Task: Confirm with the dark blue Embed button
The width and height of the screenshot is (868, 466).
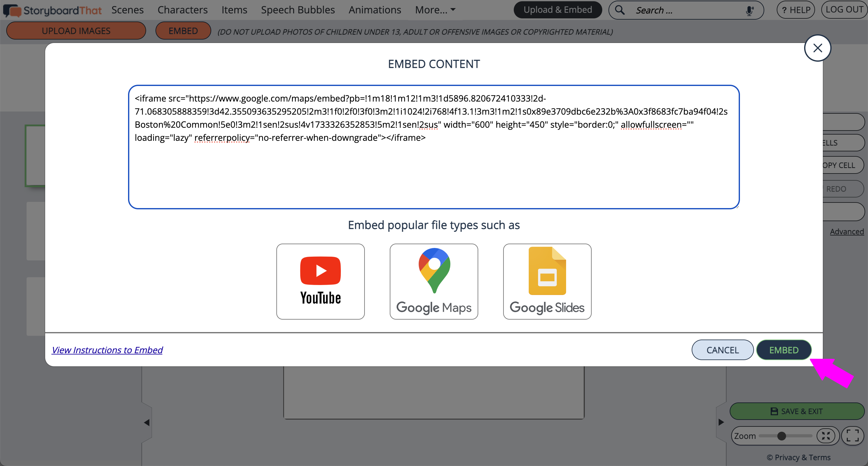Action: [784, 350]
